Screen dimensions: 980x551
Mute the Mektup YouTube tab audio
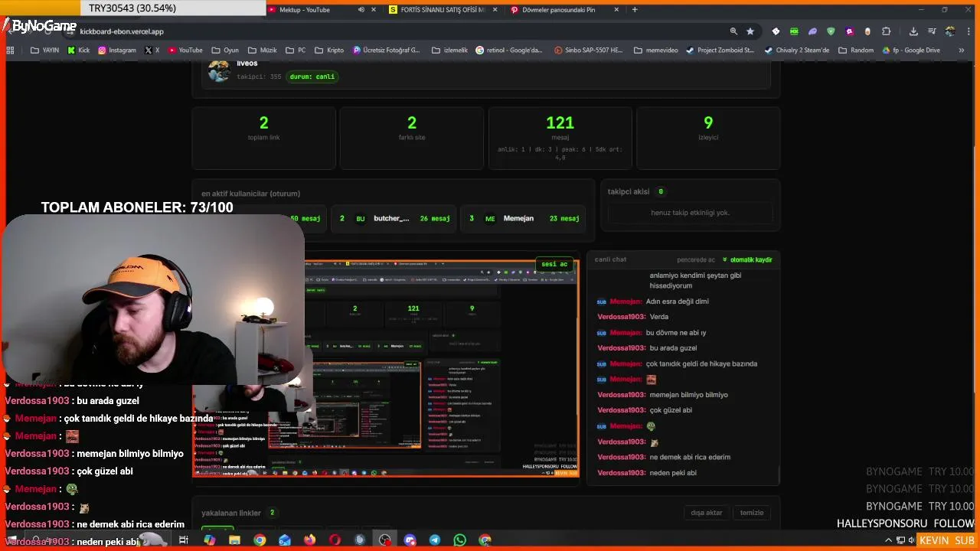pos(361,10)
